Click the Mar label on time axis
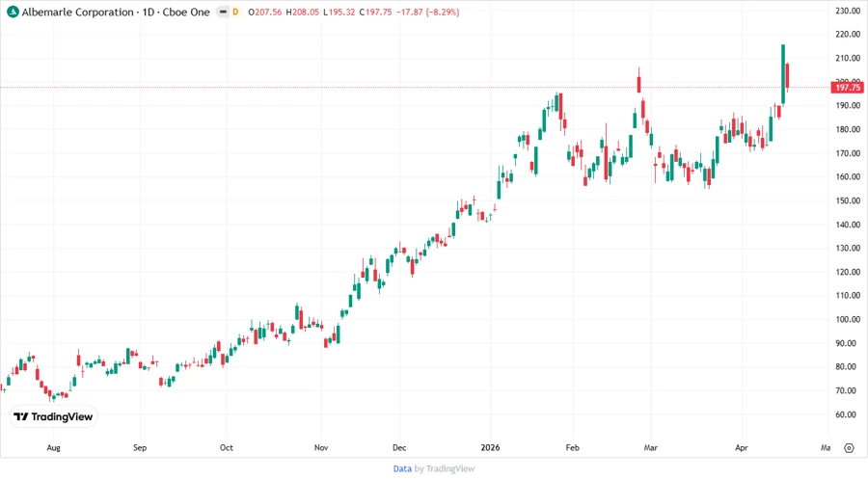 [x=651, y=448]
